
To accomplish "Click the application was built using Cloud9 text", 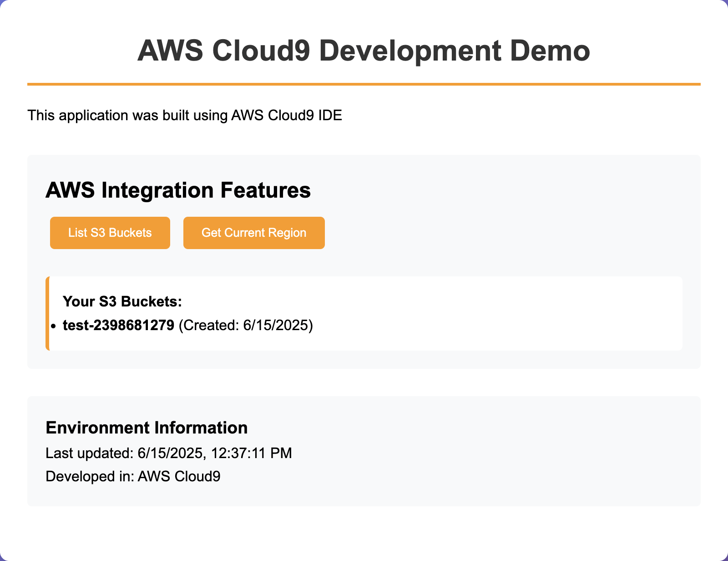I will tap(185, 115).
